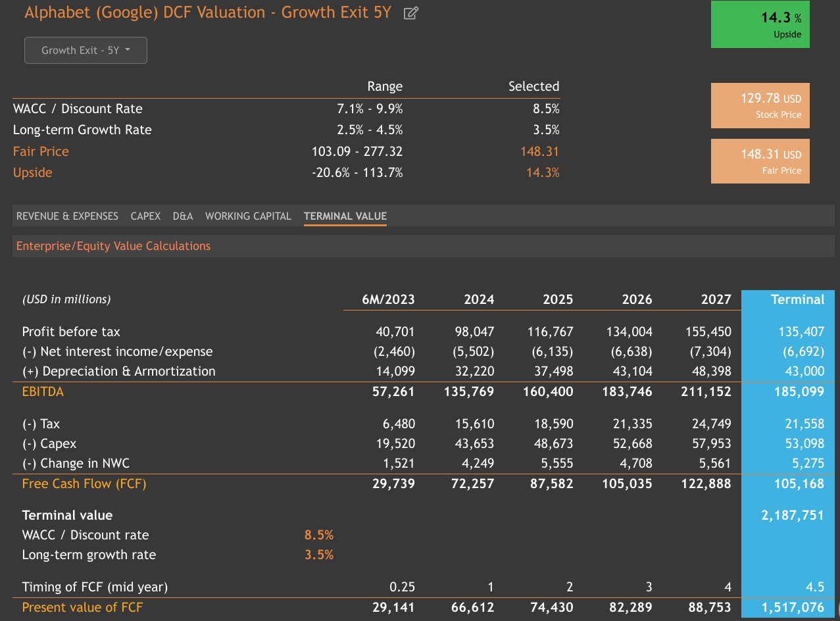Select the Terminal Value tab

tap(345, 216)
